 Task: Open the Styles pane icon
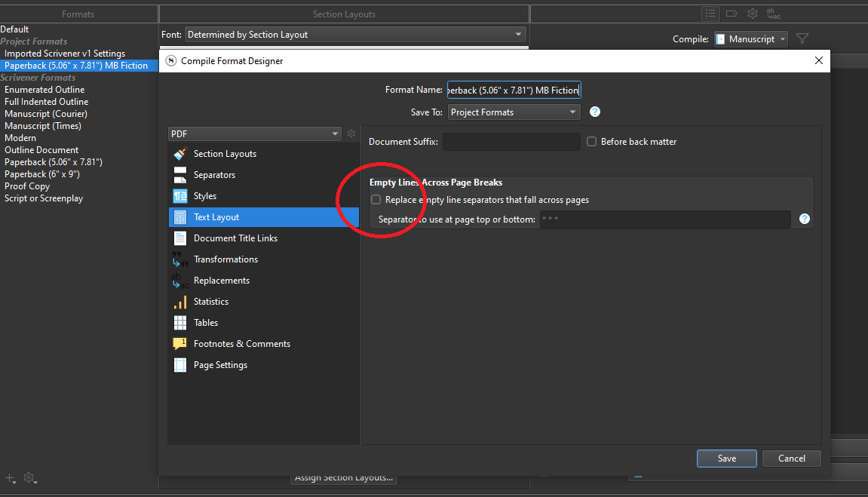click(x=180, y=196)
